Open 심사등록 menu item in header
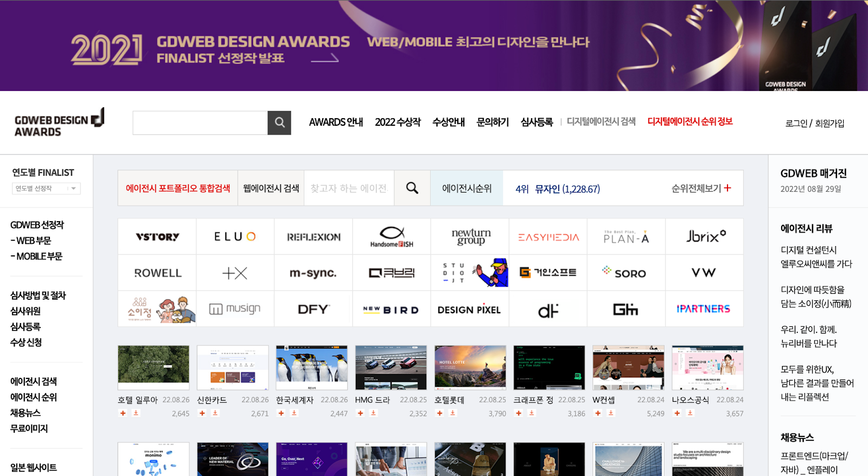This screenshot has width=868, height=476. point(537,122)
